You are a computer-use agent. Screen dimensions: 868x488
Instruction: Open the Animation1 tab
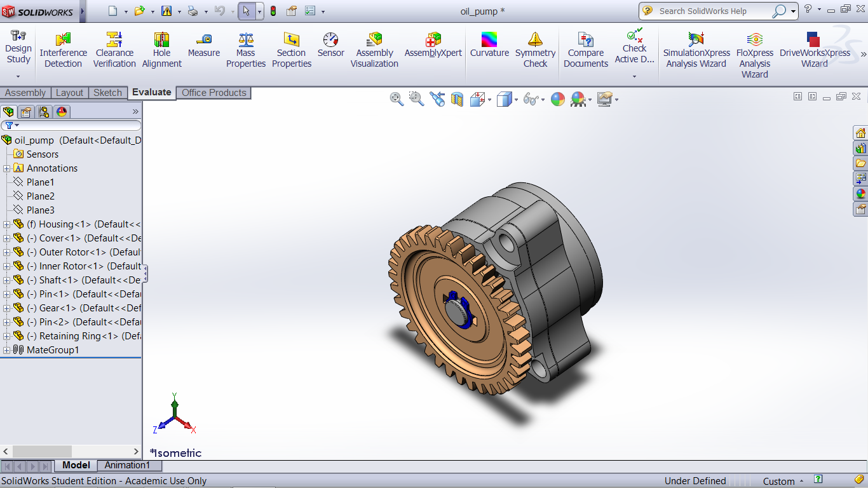tap(127, 465)
